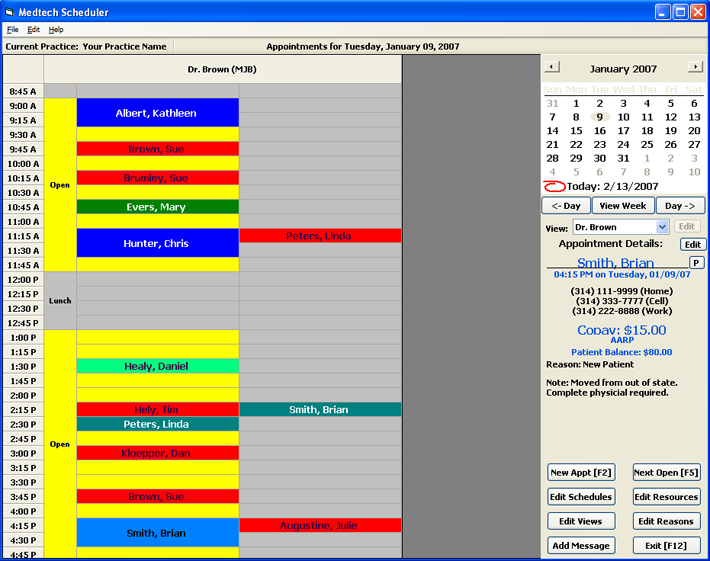Go to next month in calendar
Image resolution: width=710 pixels, height=561 pixels.
tap(695, 67)
